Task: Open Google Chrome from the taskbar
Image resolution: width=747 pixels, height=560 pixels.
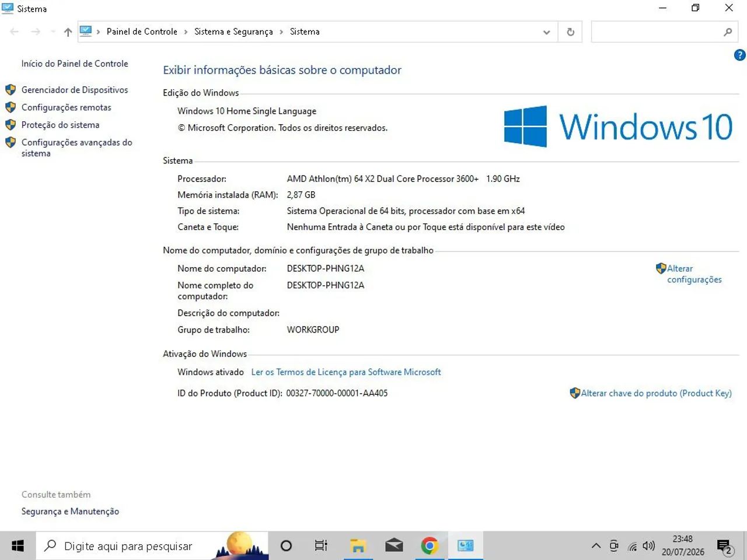Action: coord(430,546)
